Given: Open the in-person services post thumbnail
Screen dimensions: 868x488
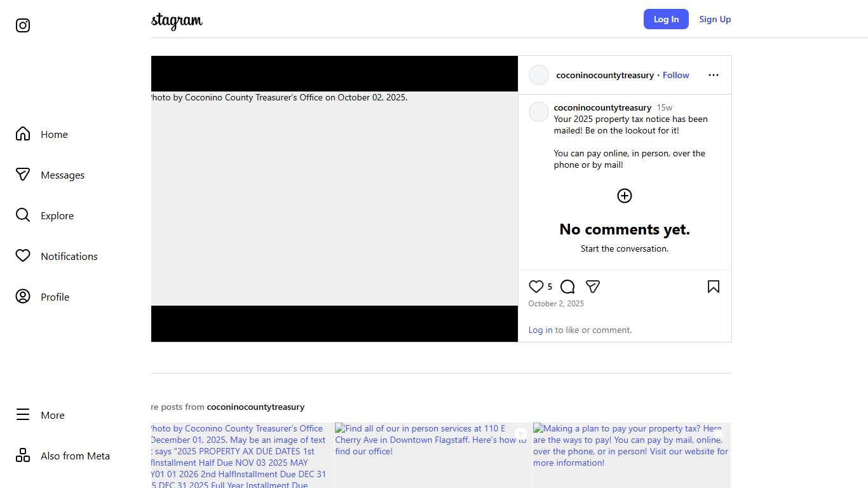Looking at the screenshot, I should coord(432,454).
